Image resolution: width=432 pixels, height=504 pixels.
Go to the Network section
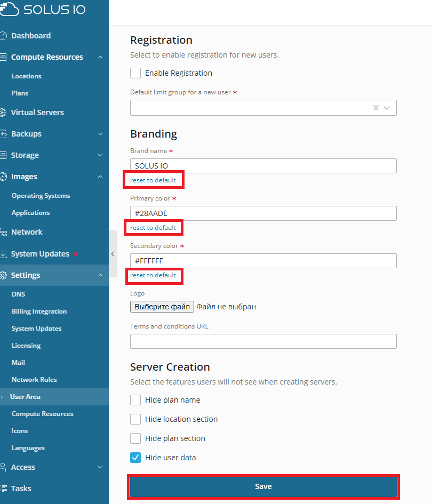27,232
